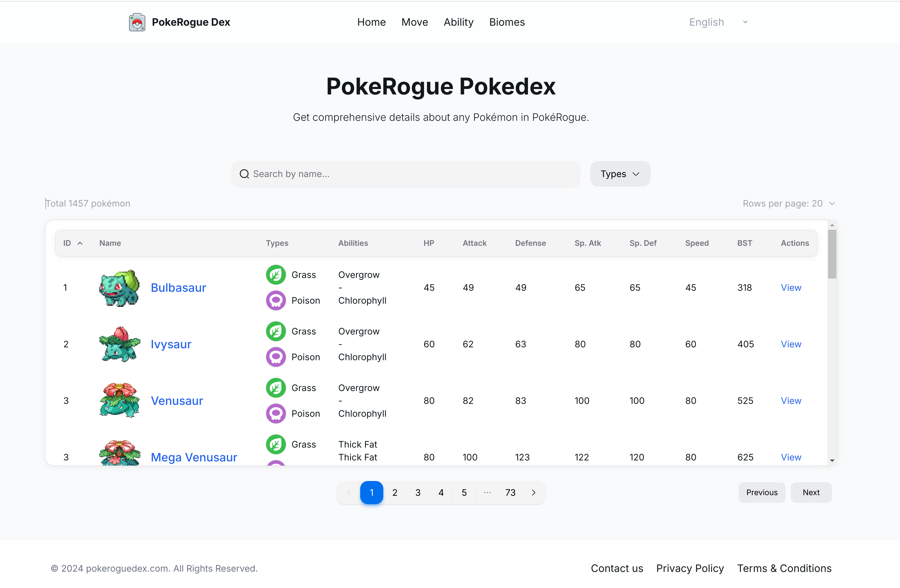Viewport: 900px width, 588px height.
Task: Click Bulbasaur's Grass type icon
Action: tap(276, 274)
